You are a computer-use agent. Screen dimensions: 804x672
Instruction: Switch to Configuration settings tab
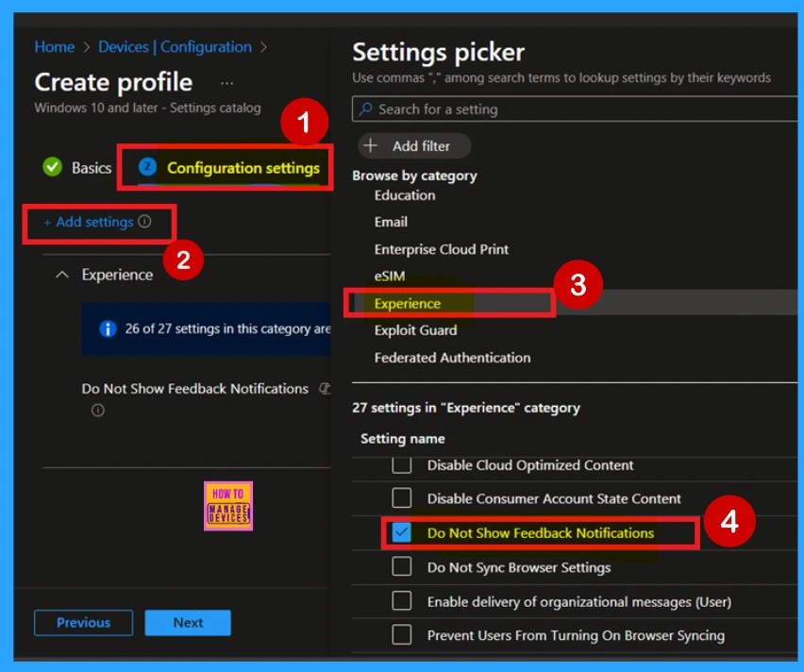click(x=229, y=168)
